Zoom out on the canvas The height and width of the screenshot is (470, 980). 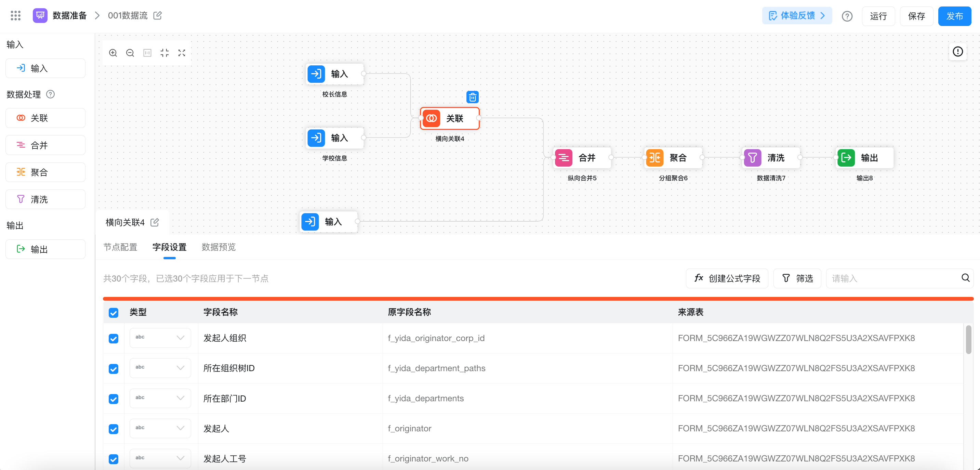[x=130, y=53]
